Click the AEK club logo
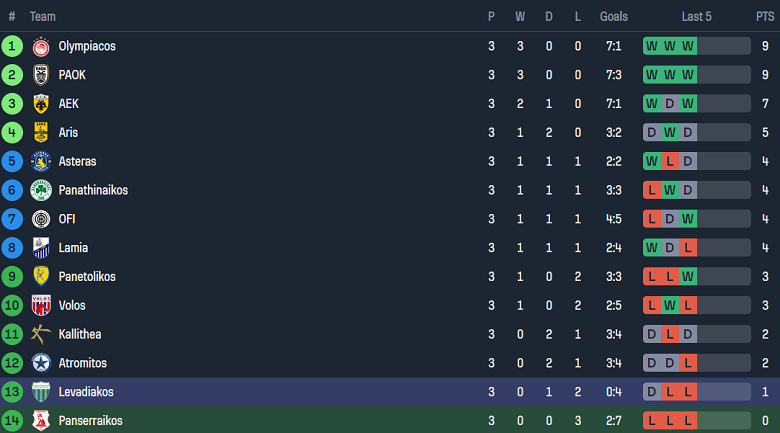The width and height of the screenshot is (780, 433). coord(41,104)
